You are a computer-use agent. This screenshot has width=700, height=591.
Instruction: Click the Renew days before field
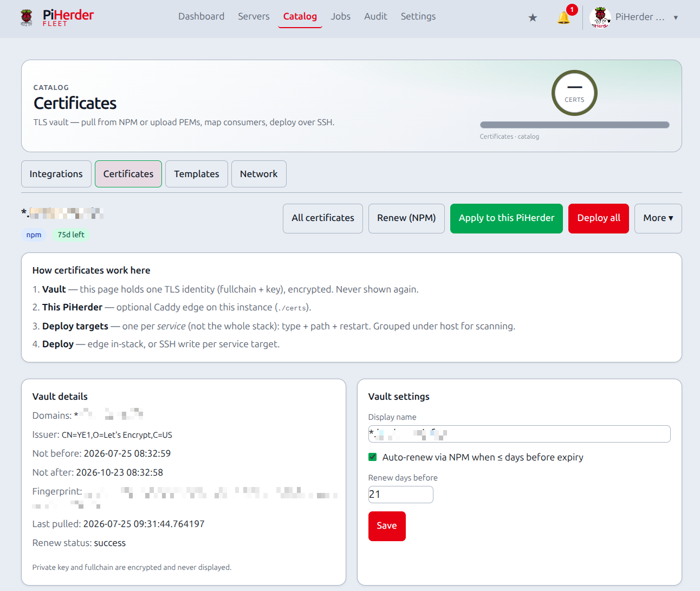[x=401, y=495]
